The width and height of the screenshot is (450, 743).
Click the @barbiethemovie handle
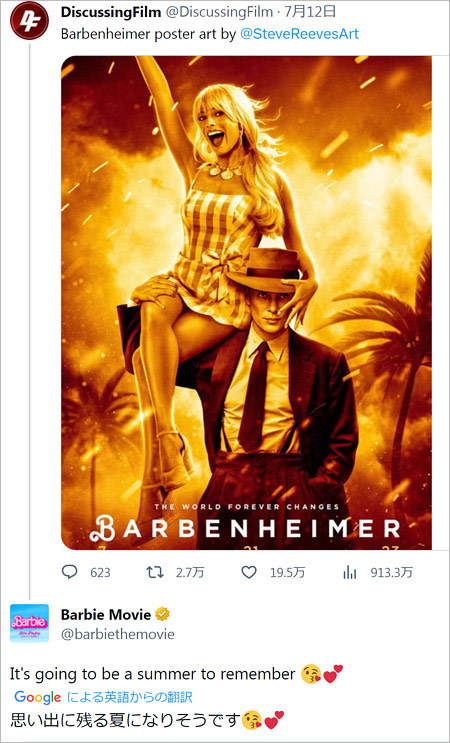click(x=117, y=634)
